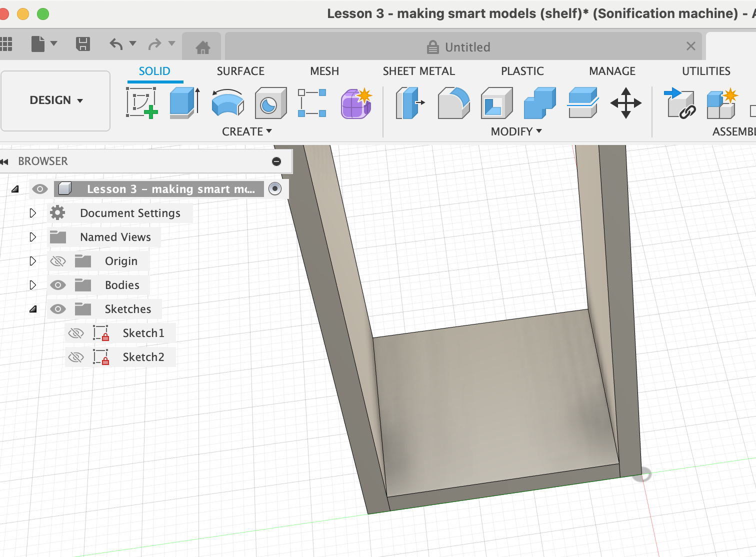Click the Save button
Image resolution: width=756 pixels, height=557 pixels.
coord(83,44)
